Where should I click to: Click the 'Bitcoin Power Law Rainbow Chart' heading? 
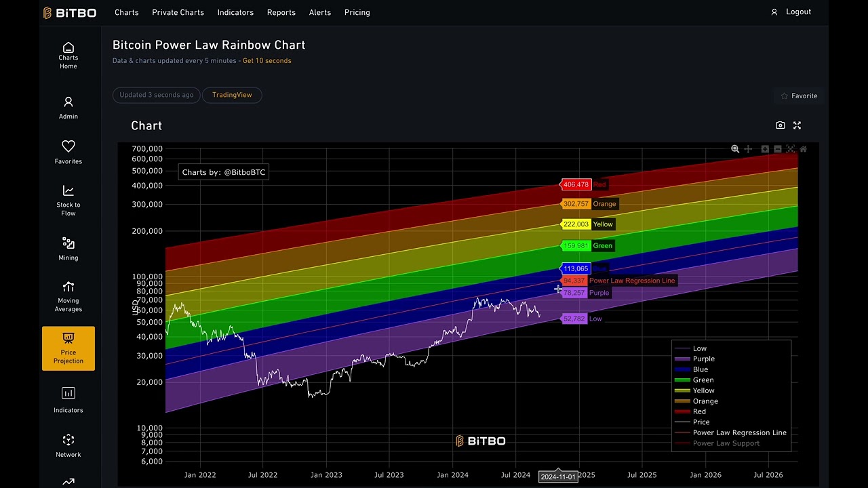point(209,45)
